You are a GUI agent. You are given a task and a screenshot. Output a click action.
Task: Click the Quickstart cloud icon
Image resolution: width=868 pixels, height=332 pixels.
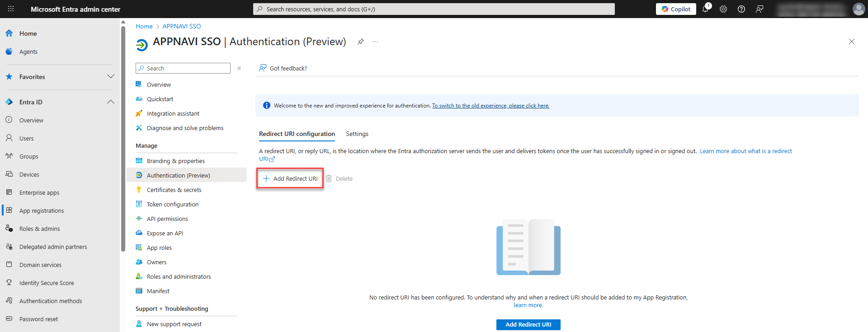139,99
